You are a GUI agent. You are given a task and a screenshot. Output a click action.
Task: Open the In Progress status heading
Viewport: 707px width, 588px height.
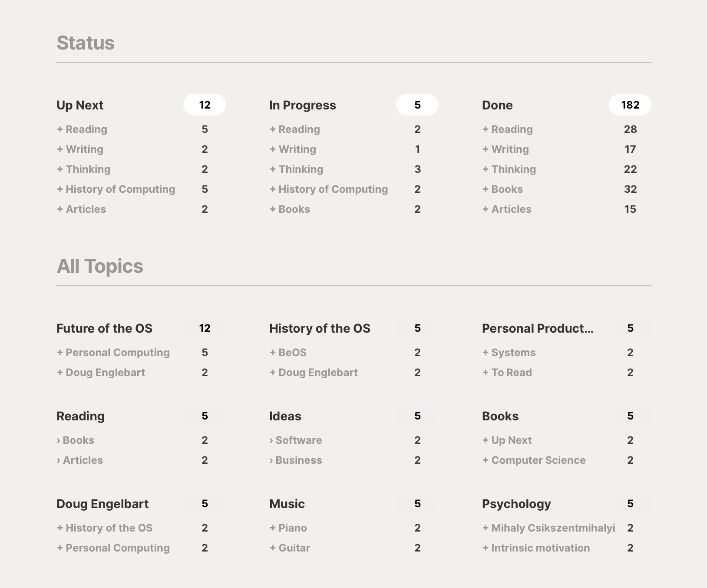click(302, 105)
